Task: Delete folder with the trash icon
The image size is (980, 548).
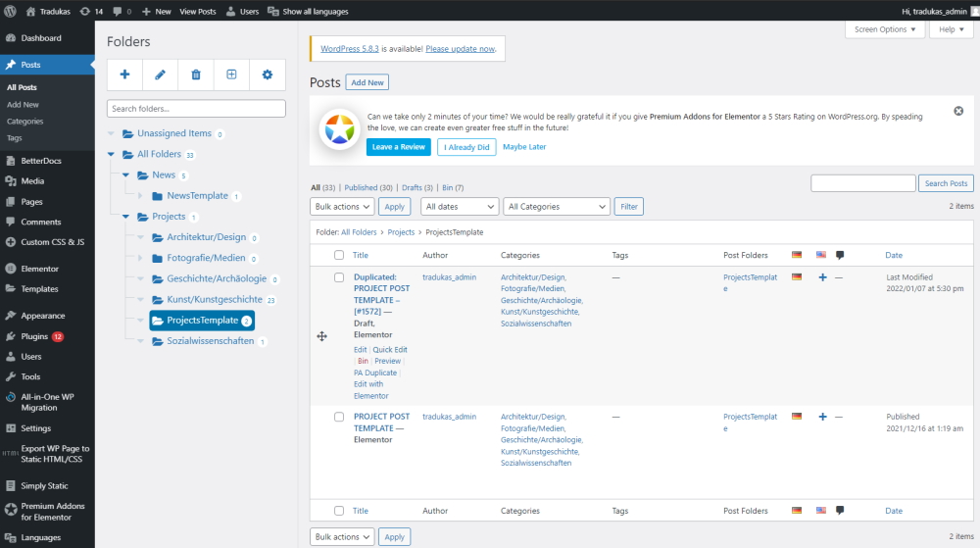Action: pyautogui.click(x=196, y=75)
